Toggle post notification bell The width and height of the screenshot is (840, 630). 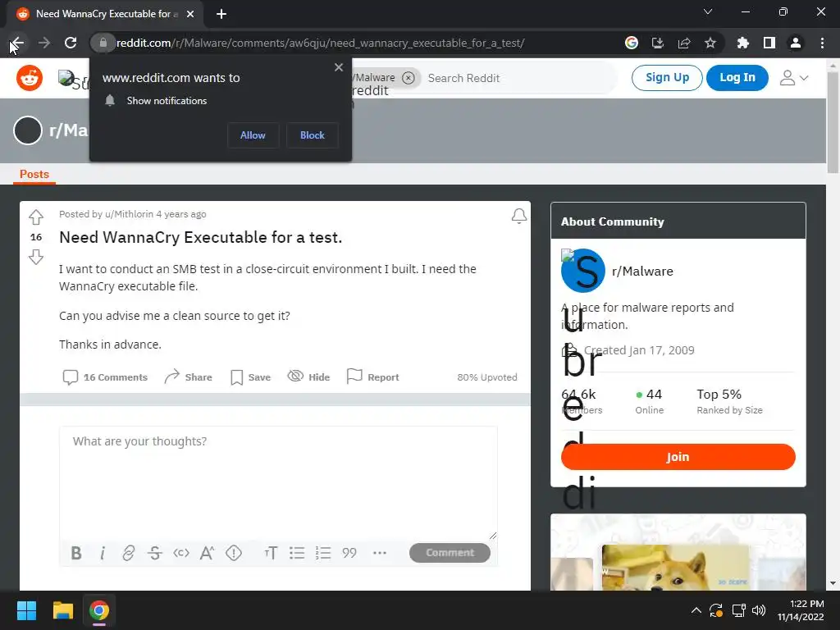518,216
